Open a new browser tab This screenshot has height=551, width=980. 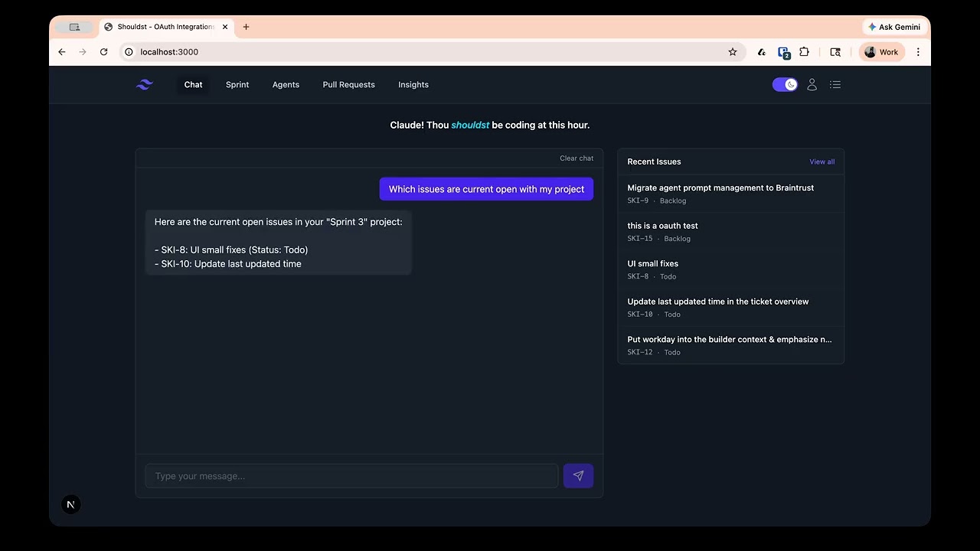246,27
